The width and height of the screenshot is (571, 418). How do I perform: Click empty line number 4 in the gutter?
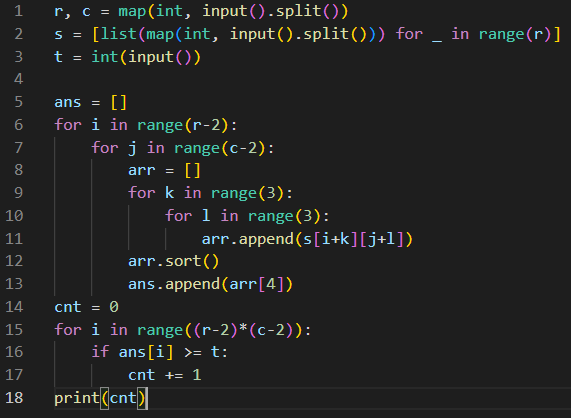click(19, 79)
